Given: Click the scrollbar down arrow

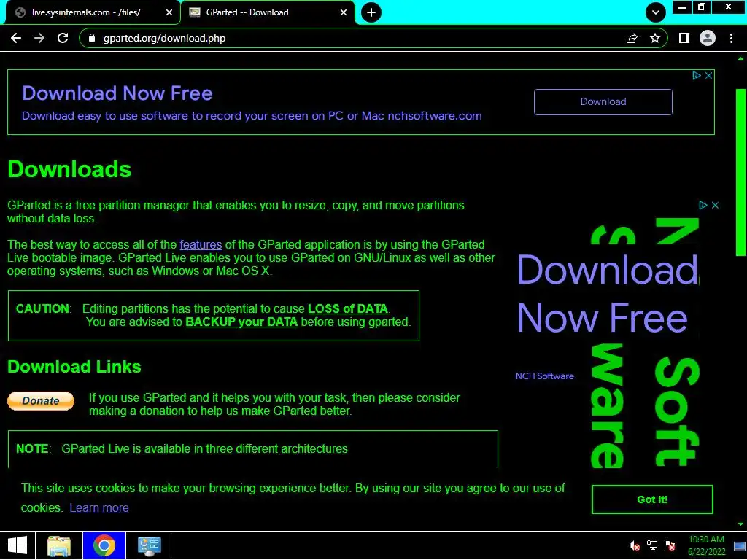Looking at the screenshot, I should click(741, 524).
